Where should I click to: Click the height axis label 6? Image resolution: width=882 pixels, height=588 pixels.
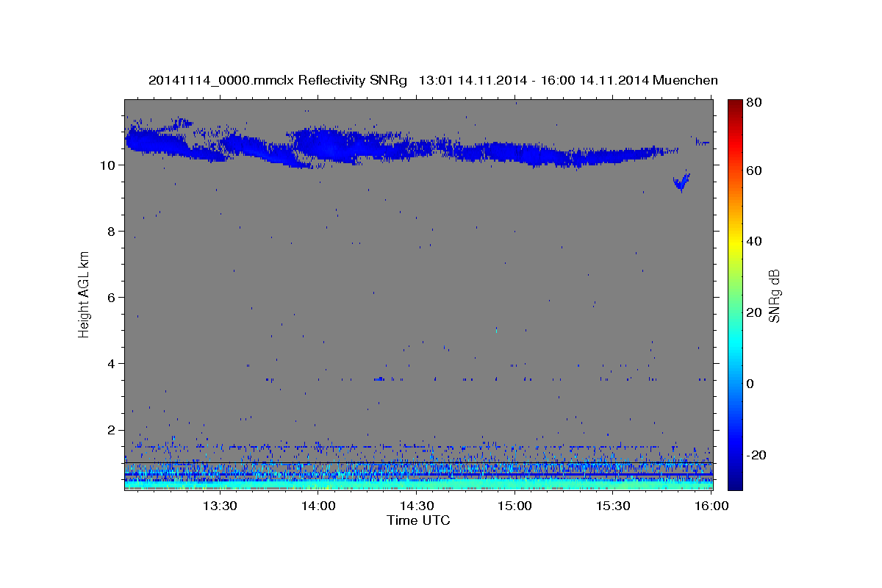[112, 298]
